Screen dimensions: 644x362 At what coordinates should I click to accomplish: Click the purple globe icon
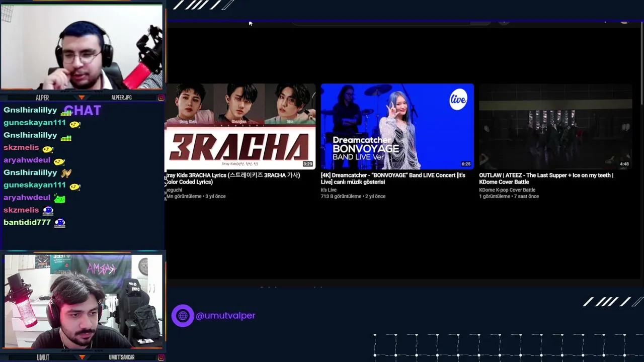coord(183,316)
